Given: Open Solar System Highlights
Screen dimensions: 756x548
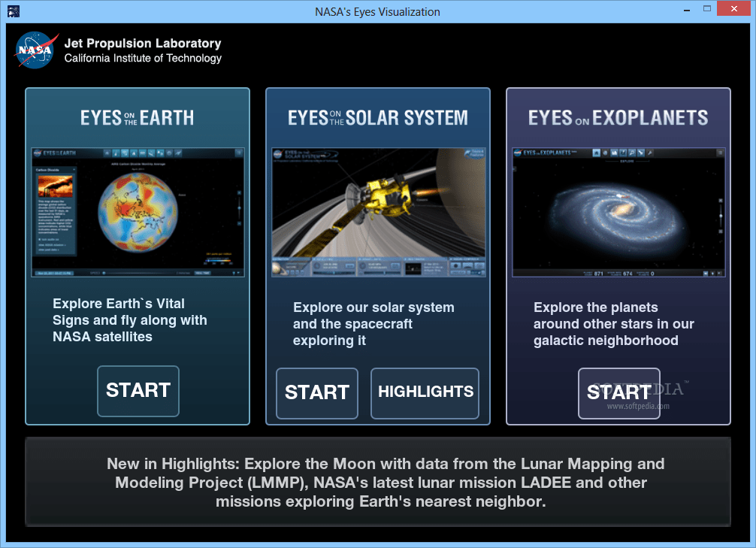Looking at the screenshot, I should 425,393.
